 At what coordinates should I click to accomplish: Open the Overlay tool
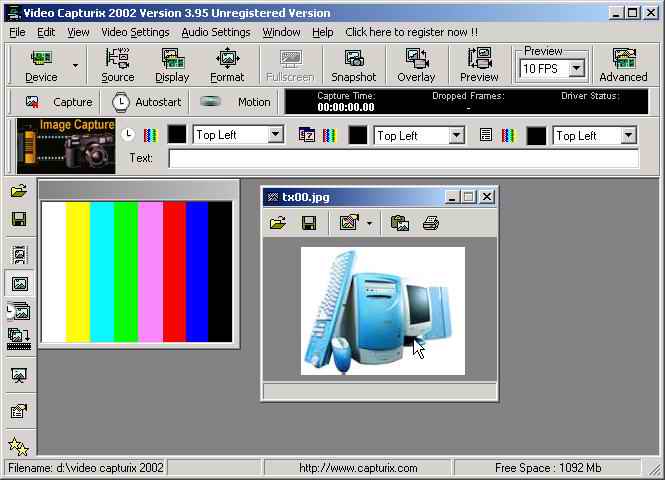click(x=416, y=65)
